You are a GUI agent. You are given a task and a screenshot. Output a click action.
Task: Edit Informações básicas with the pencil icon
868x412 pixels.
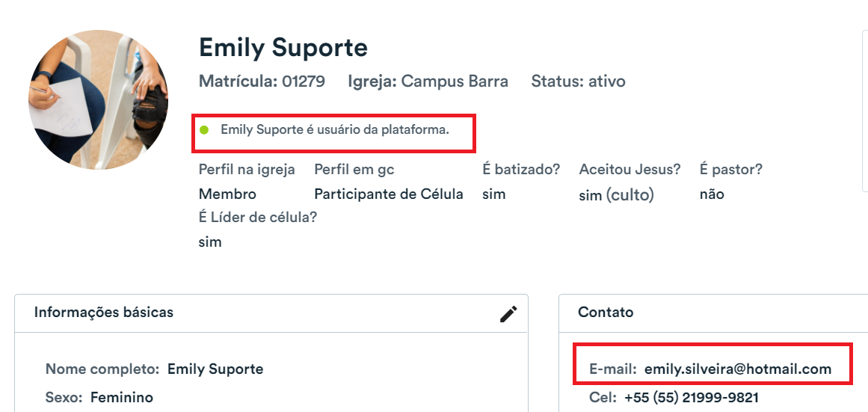[x=508, y=314]
